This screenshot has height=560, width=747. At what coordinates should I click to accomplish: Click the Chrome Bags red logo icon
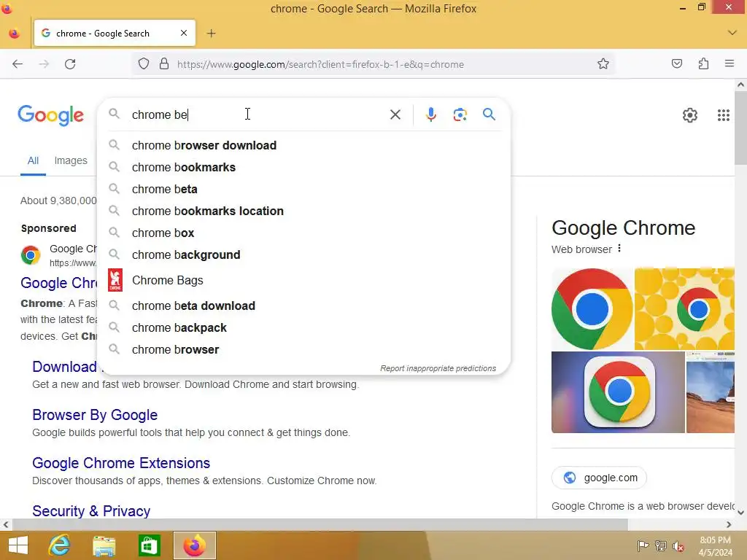coord(115,280)
